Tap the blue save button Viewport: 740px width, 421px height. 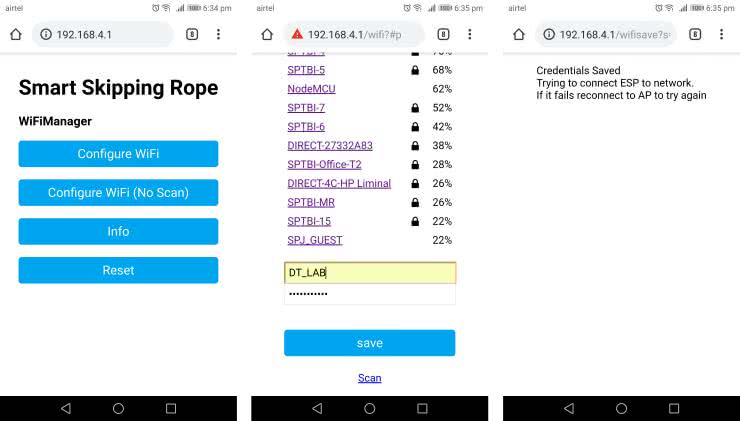(369, 343)
